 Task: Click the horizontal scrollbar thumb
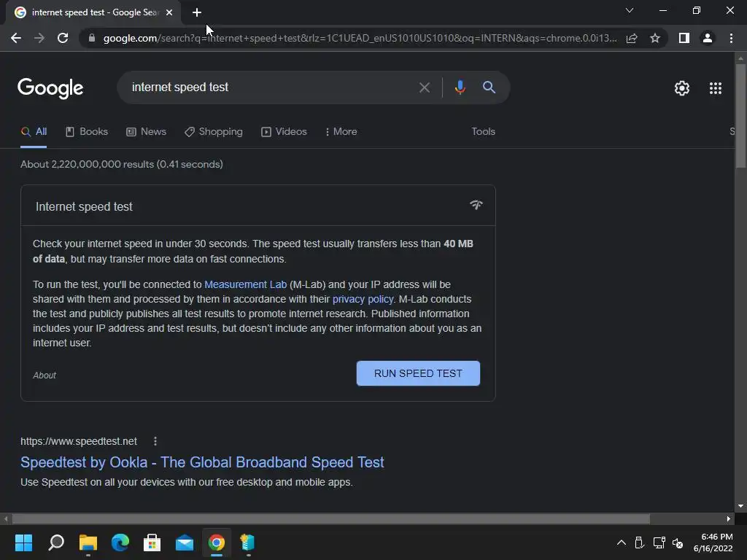pyautogui.click(x=331, y=518)
